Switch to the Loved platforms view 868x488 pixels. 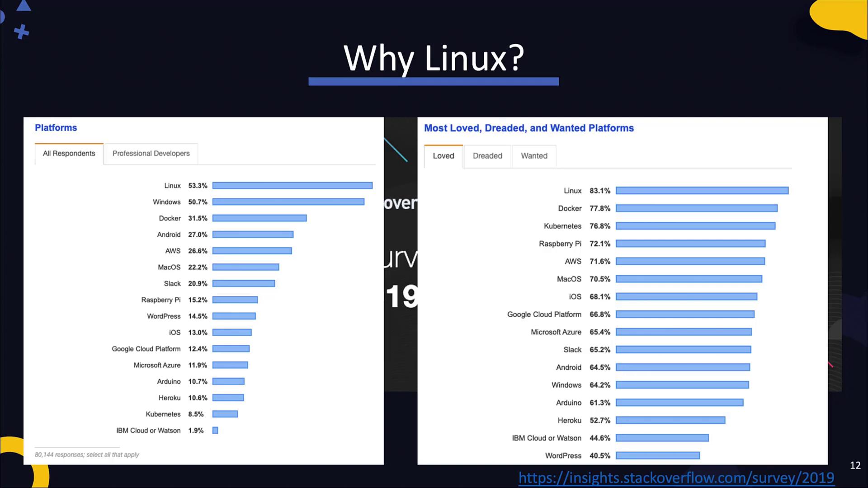443,155
